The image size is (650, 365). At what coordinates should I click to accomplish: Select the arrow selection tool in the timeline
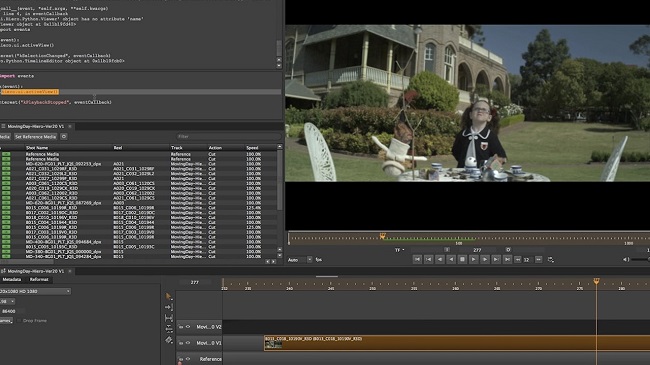pyautogui.click(x=168, y=296)
